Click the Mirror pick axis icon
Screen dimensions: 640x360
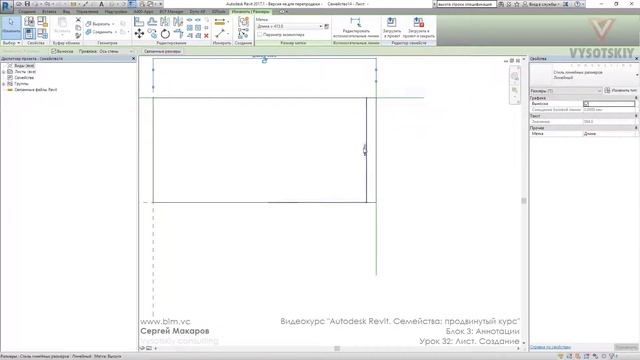click(x=165, y=22)
